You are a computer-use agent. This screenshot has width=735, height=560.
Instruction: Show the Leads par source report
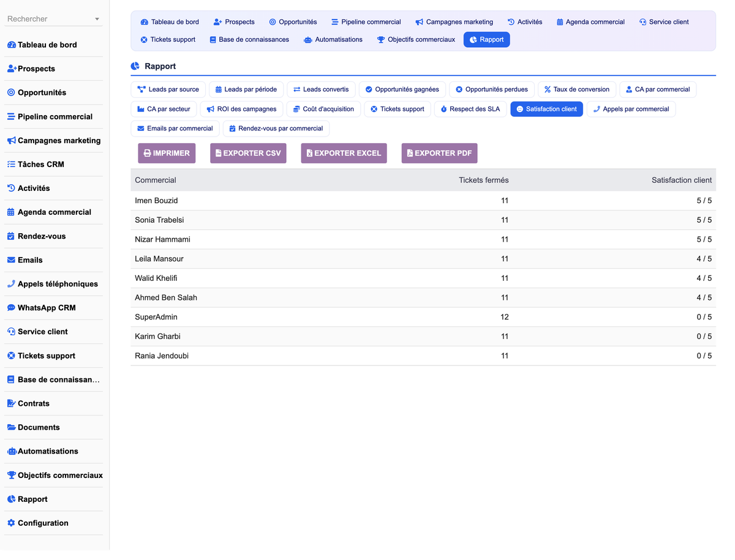tap(168, 89)
